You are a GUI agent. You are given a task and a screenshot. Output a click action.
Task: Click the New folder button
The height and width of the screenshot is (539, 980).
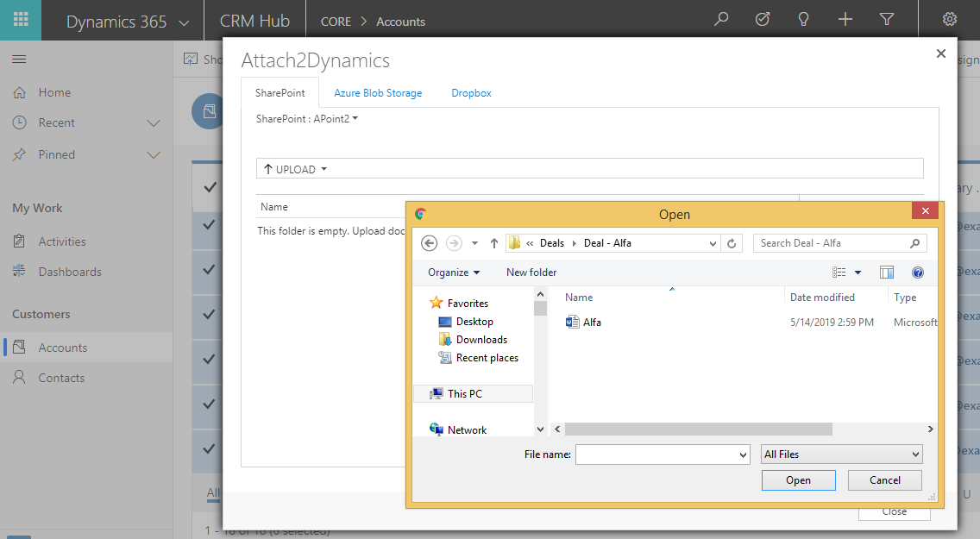531,273
